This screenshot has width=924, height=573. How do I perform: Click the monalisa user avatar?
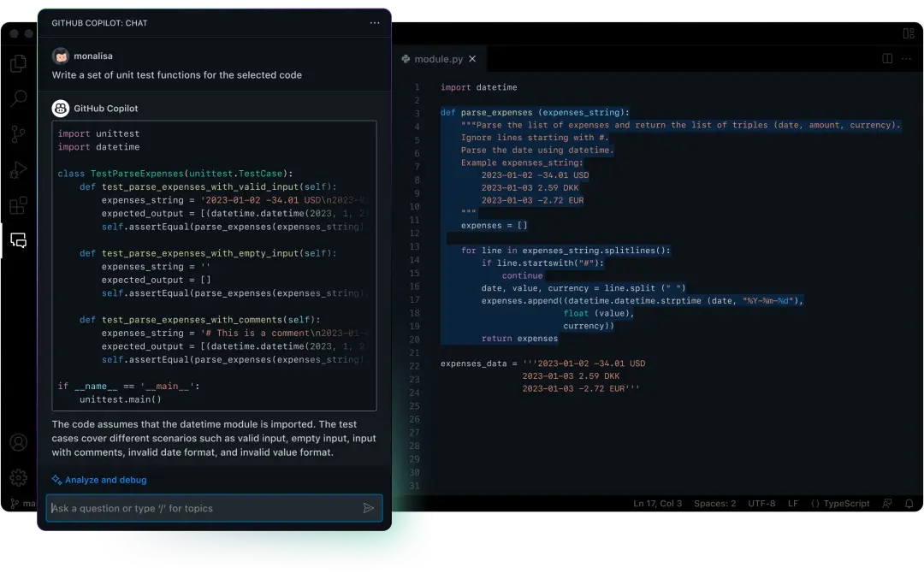point(60,56)
